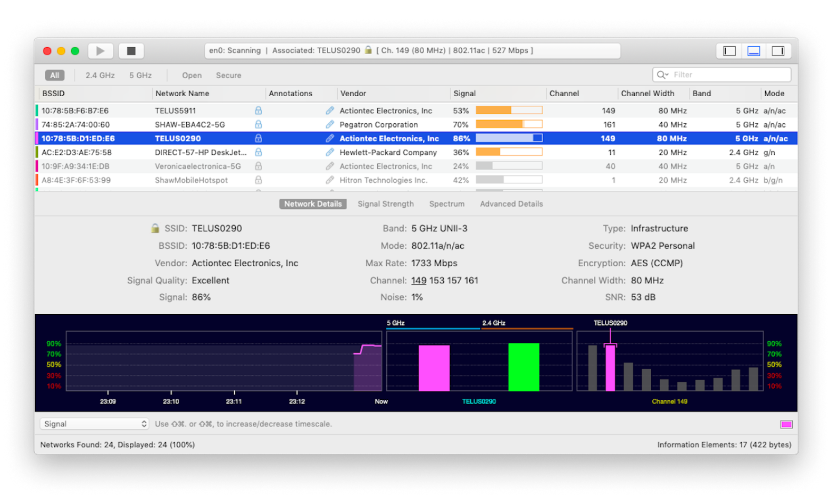Click the SNR value 53 dB

pyautogui.click(x=643, y=297)
